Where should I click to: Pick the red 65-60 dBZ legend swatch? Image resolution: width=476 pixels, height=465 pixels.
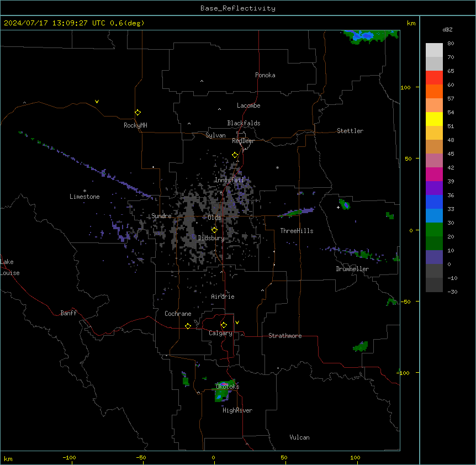coord(434,78)
